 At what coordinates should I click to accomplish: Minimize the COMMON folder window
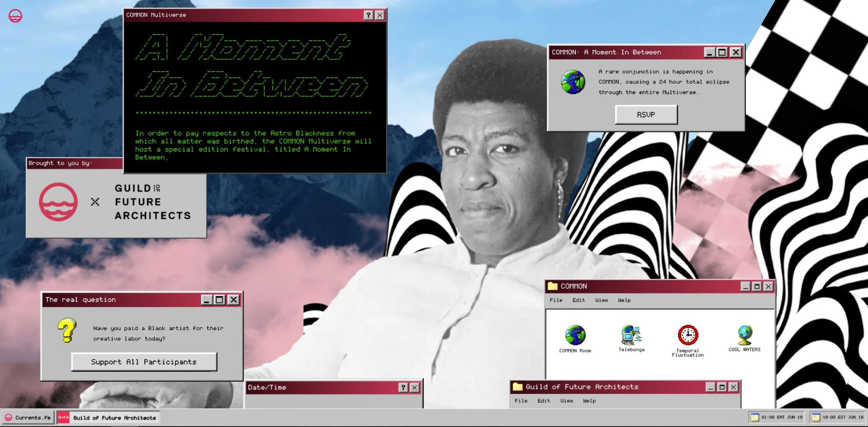point(745,287)
